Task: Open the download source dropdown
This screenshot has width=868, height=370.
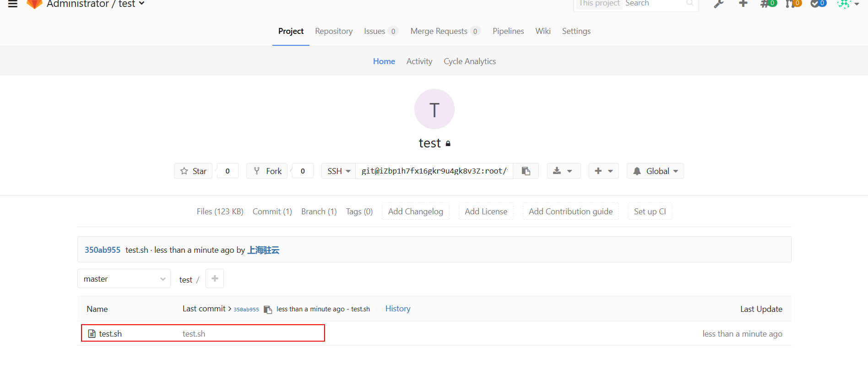Action: coord(564,171)
